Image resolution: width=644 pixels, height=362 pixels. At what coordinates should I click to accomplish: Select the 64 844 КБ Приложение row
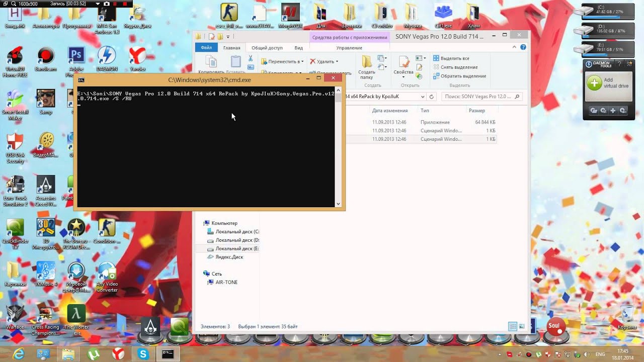point(422,122)
